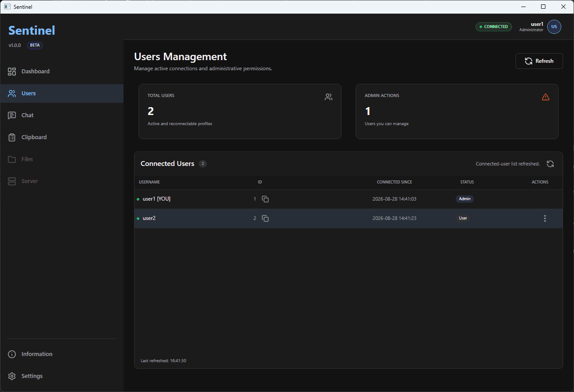Screen dimensions: 574x392
Task: Click the ID column header
Action: (260, 182)
